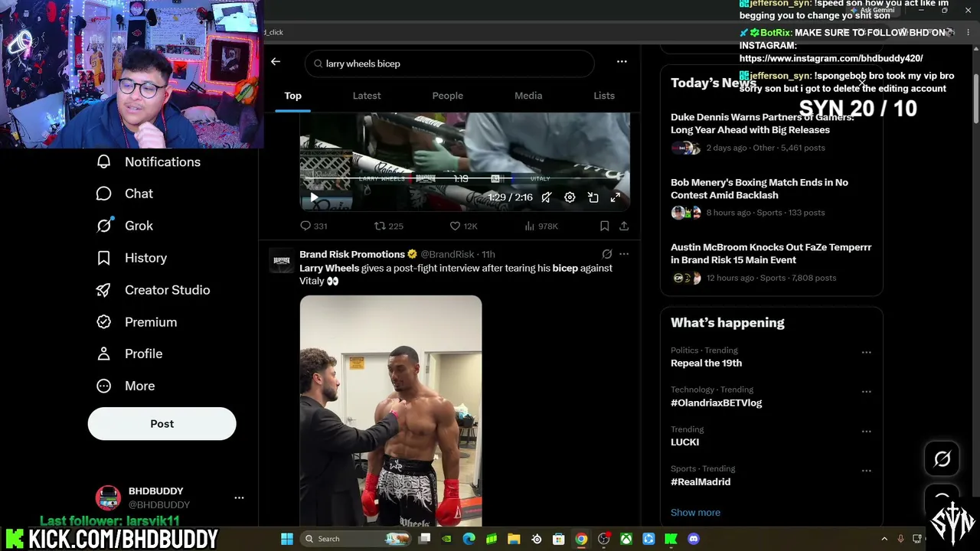Open OBS Studio from taskbar
Viewport: 980px width, 551px height.
click(604, 539)
